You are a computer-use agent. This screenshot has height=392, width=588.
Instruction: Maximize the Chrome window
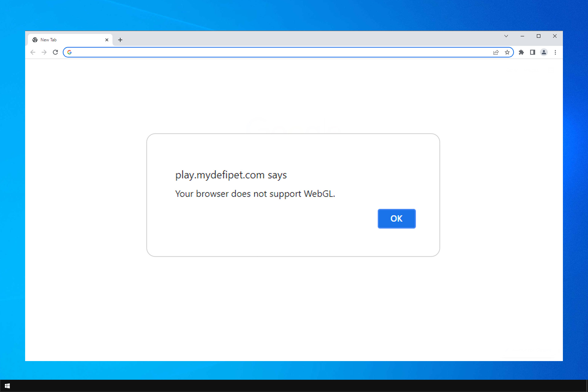coord(539,36)
